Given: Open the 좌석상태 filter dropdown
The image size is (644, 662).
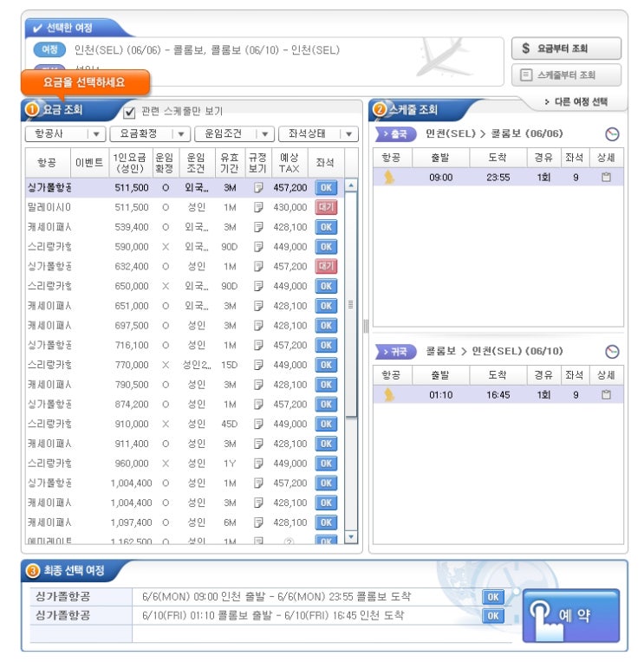Looking at the screenshot, I should tap(318, 134).
